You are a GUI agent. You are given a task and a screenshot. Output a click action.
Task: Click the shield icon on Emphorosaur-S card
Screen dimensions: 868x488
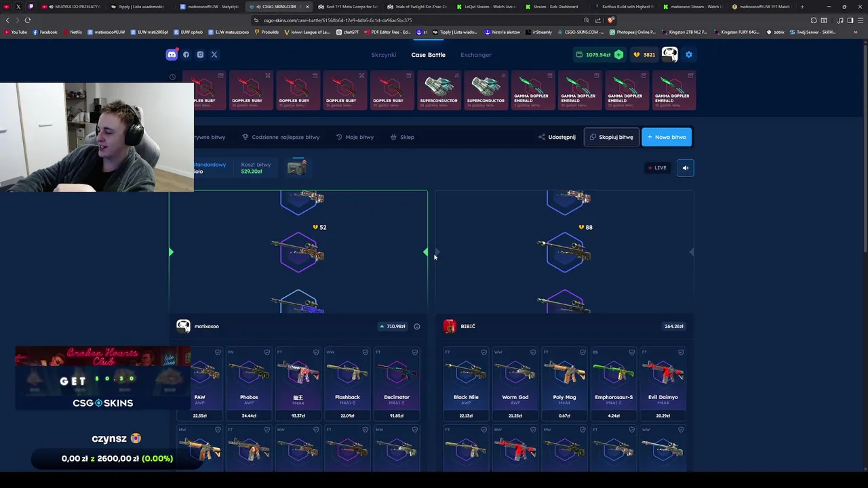tap(631, 352)
